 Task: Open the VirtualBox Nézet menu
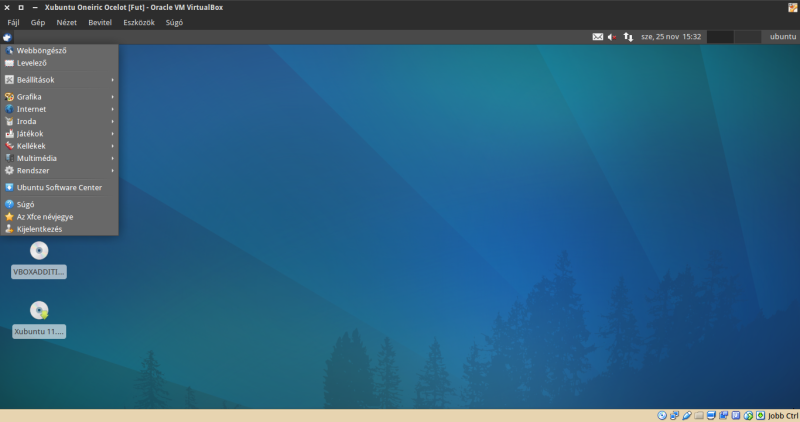pos(66,22)
